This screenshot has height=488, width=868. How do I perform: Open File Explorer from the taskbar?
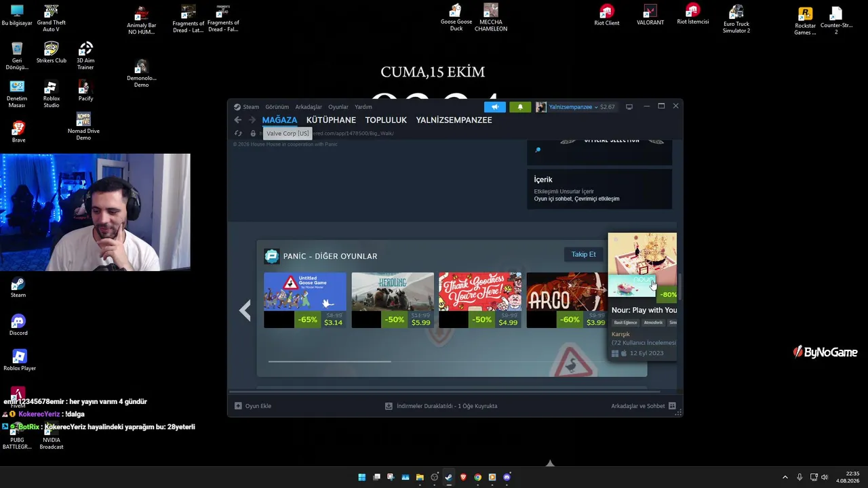[x=420, y=477]
